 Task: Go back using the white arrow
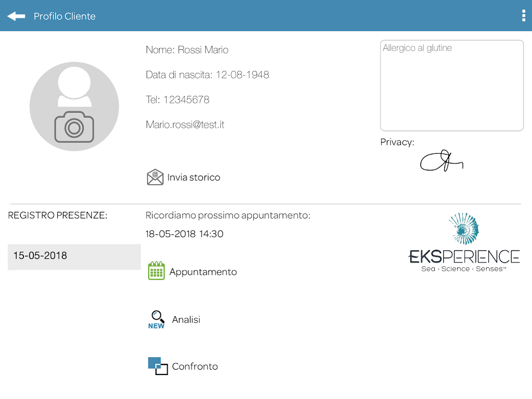point(16,16)
